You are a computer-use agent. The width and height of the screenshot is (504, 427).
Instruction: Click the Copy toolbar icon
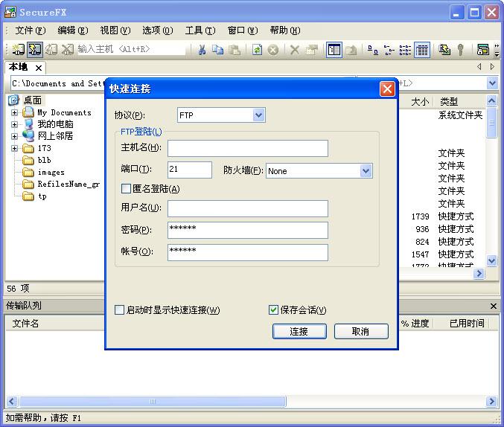[x=218, y=50]
